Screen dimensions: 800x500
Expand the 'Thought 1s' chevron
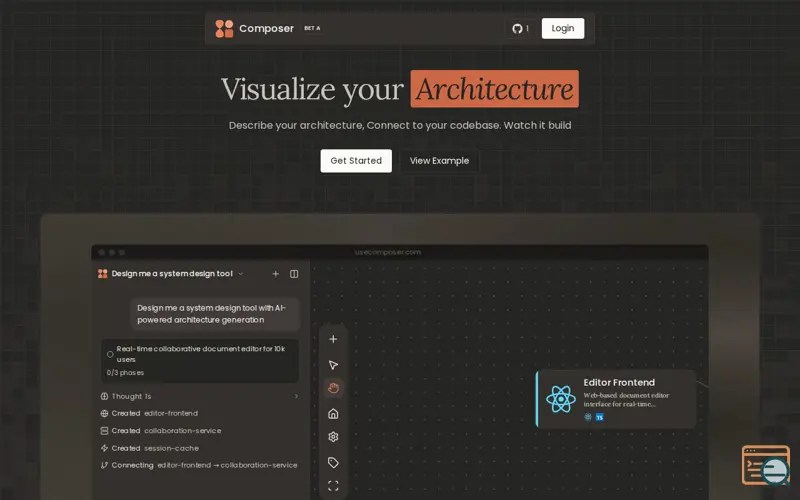pyautogui.click(x=296, y=396)
